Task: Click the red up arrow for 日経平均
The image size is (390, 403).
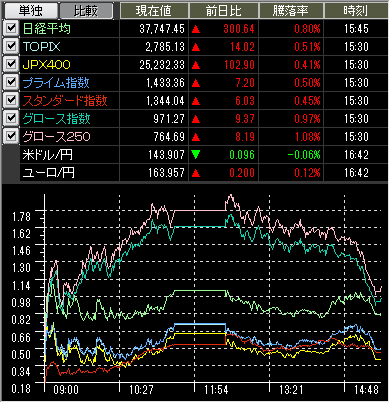Action: tap(196, 29)
